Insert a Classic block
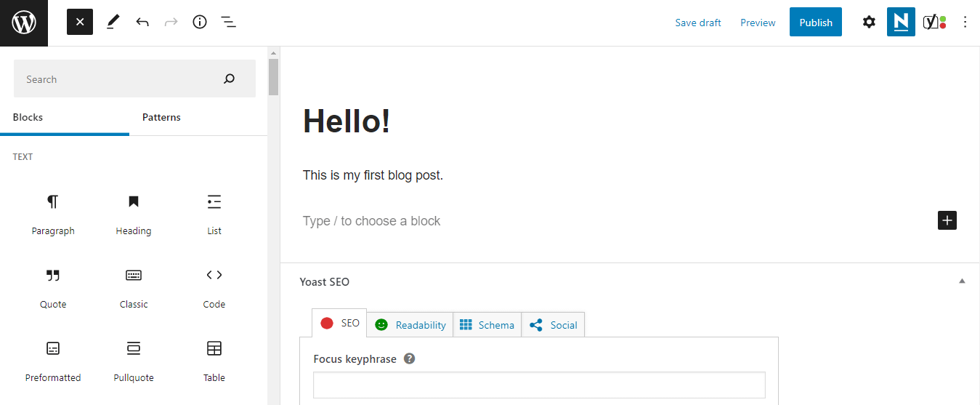Viewport: 980px width, 405px height. pyautogui.click(x=134, y=288)
